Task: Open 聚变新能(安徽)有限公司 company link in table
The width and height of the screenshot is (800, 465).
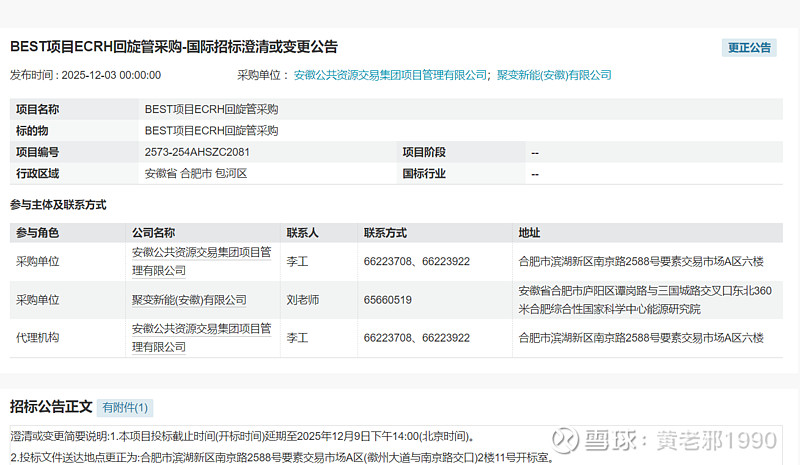Action: click(189, 300)
